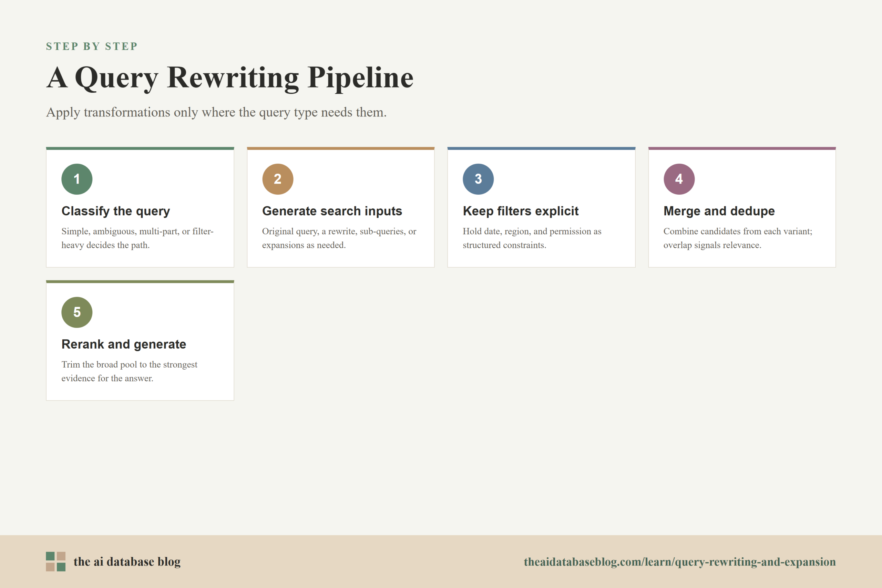Screen dimensions: 882x588
Task: Click the mauve step 4 circle
Action: pyautogui.click(x=679, y=179)
